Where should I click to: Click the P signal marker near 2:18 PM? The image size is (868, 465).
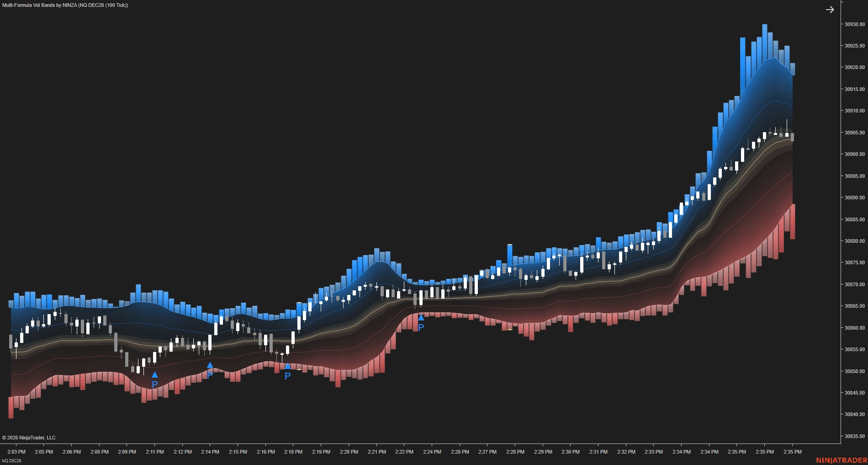tap(287, 376)
